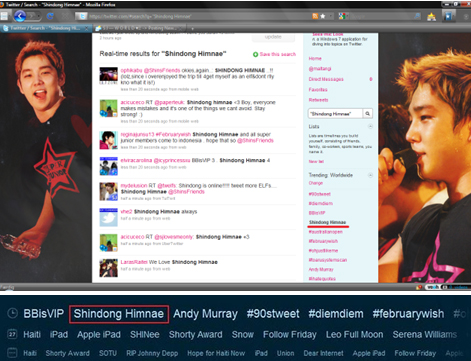Open ophikabu's avatar thumbnail

point(108,76)
